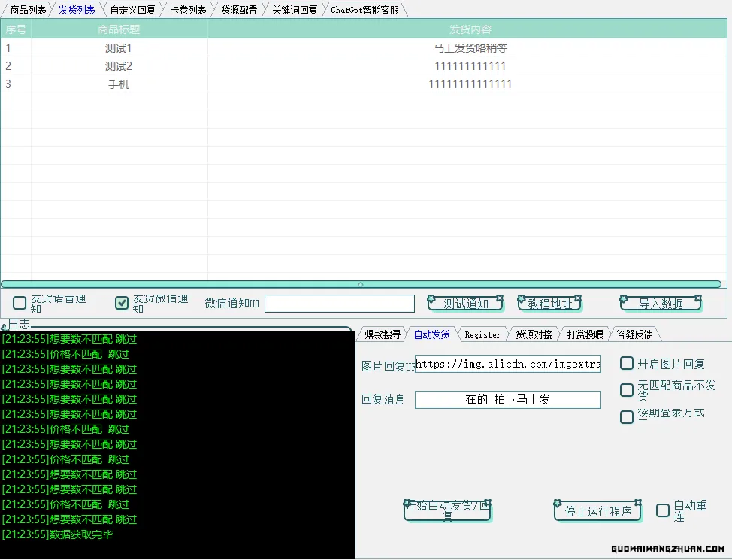Open the 打赏投喂 tab
The height and width of the screenshot is (560, 732).
(x=585, y=334)
